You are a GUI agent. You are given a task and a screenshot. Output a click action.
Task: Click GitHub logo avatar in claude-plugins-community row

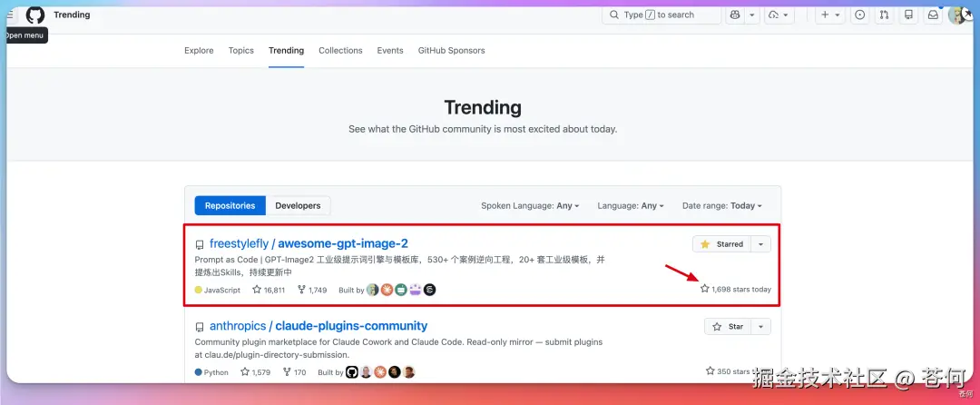352,372
